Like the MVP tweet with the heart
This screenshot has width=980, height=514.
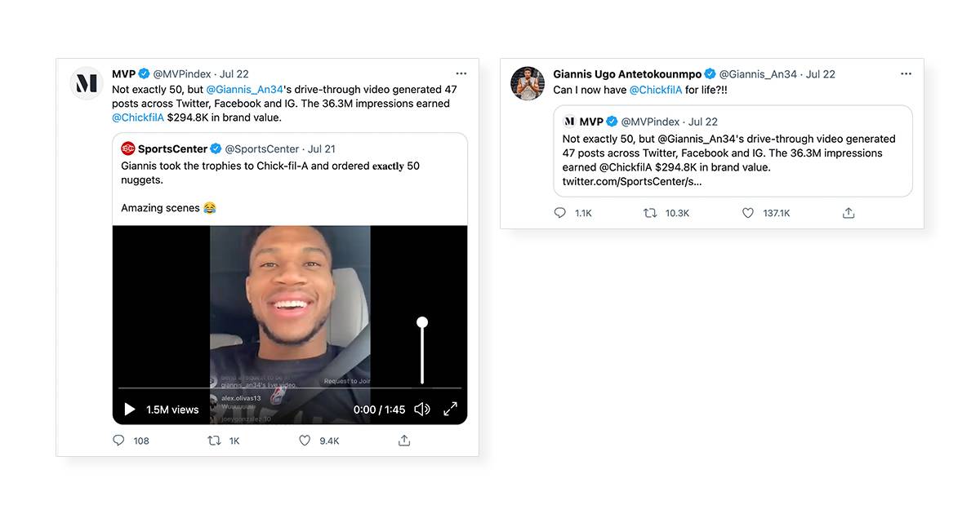tap(305, 441)
